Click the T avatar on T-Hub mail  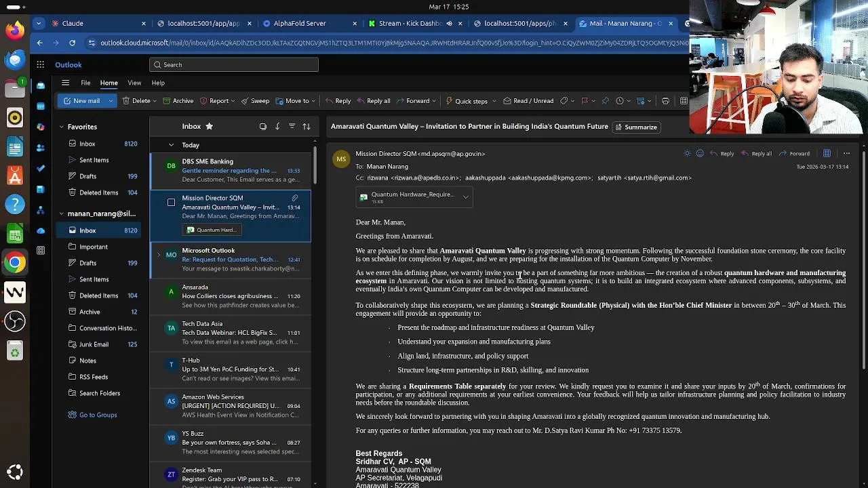171,365
